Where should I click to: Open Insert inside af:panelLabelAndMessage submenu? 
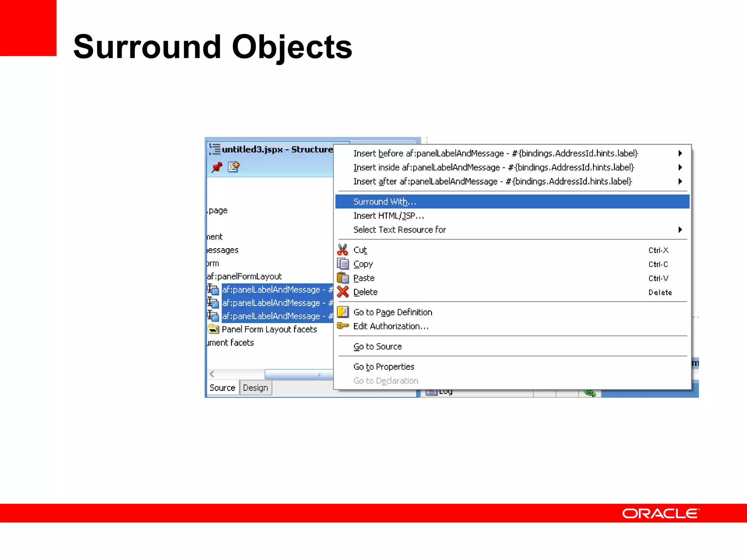tap(512, 167)
